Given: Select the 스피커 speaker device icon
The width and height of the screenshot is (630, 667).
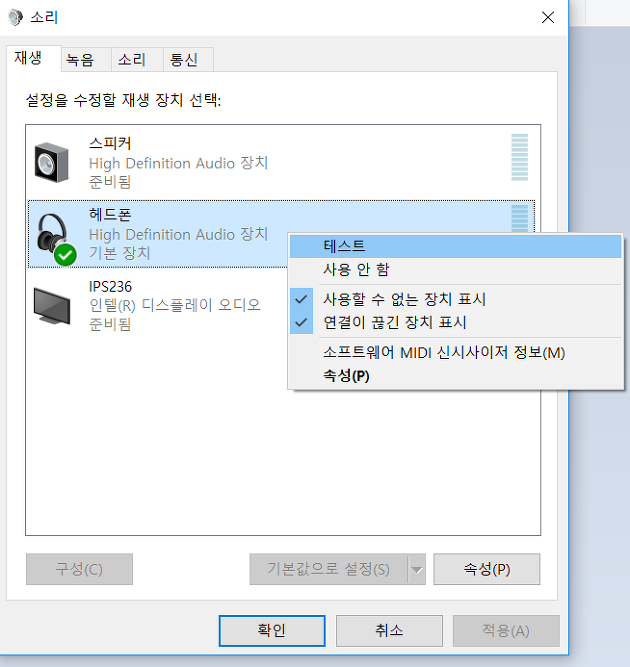Looking at the screenshot, I should pyautogui.click(x=51, y=163).
